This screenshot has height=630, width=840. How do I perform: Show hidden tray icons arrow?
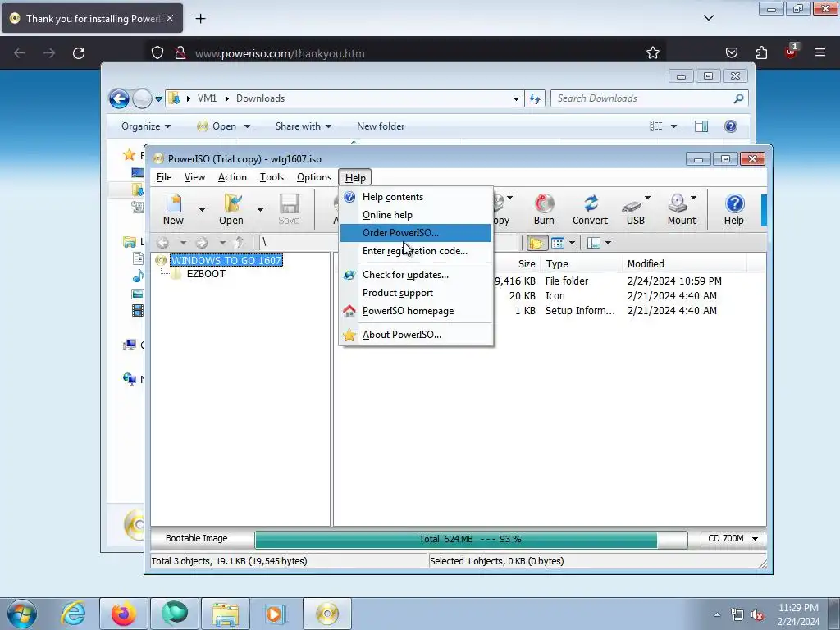(x=717, y=615)
